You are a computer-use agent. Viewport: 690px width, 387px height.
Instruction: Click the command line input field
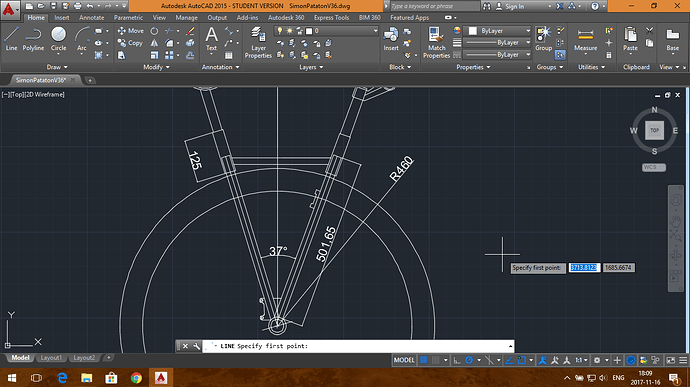[x=357, y=346]
